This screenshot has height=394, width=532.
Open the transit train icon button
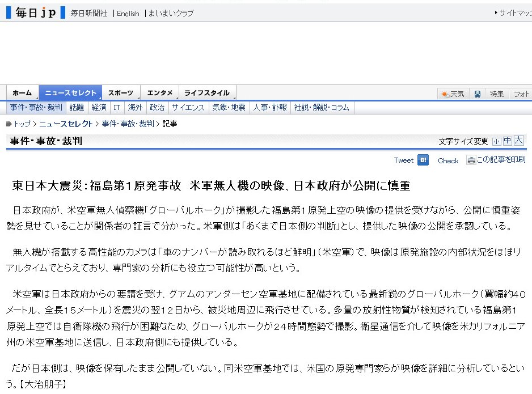tap(477, 94)
